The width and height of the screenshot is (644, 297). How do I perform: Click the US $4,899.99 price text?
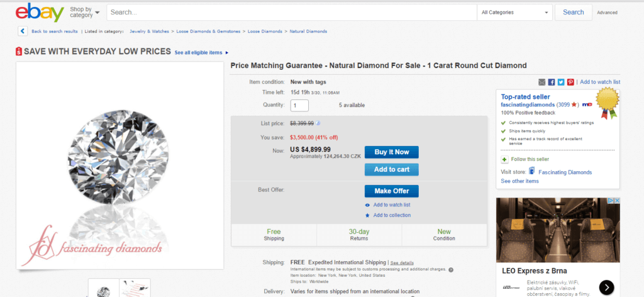pyautogui.click(x=311, y=150)
